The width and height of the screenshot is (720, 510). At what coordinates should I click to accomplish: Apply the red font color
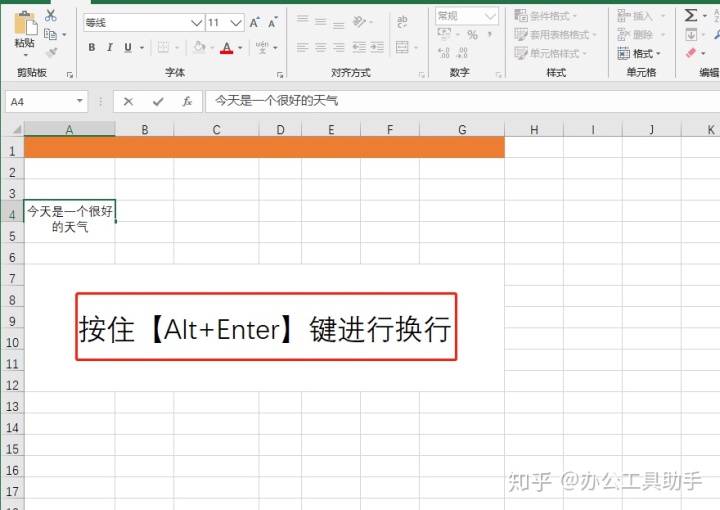[226, 48]
